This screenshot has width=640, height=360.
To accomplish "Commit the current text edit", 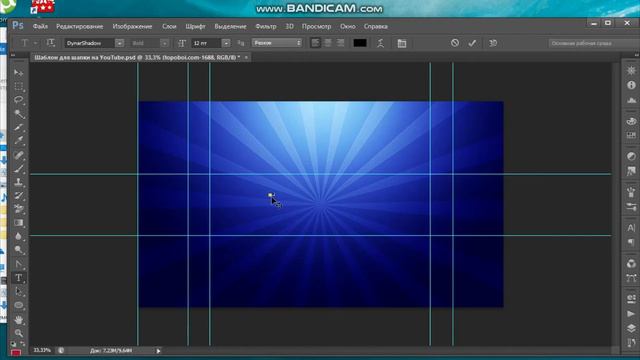I will pos(472,43).
